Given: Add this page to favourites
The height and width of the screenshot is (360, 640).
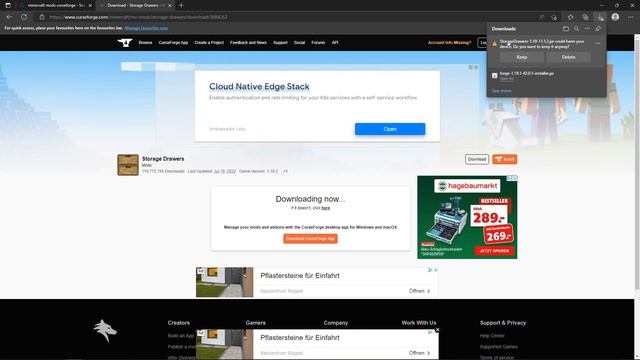Looking at the screenshot, I should point(554,17).
